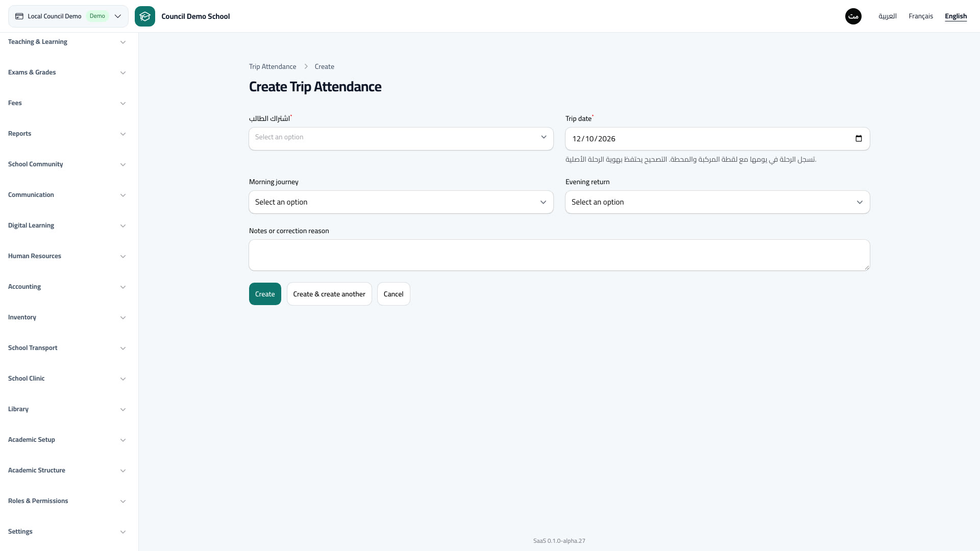Click the school graduation cap logo icon
The image size is (980, 551).
[145, 16]
